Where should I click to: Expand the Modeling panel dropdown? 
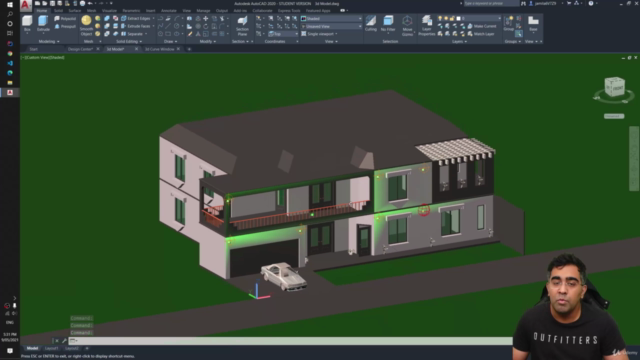[x=49, y=41]
